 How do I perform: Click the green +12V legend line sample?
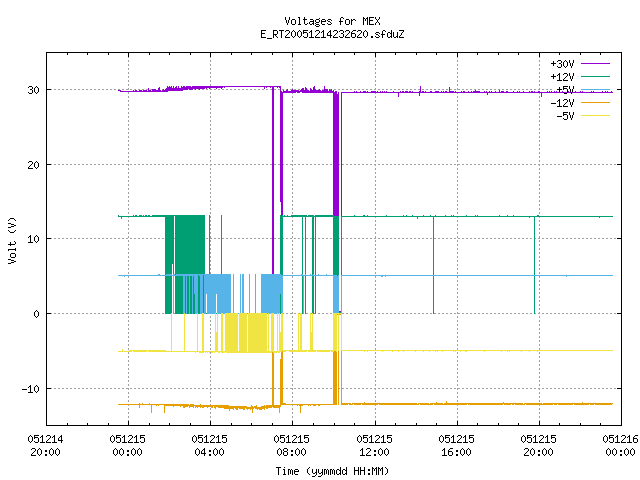pyautogui.click(x=595, y=76)
